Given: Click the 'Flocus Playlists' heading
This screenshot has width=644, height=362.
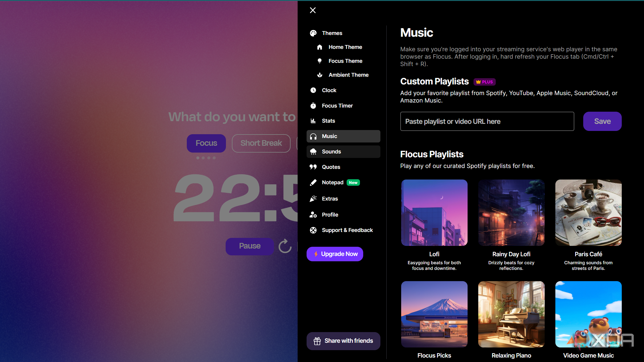Looking at the screenshot, I should click(432, 154).
